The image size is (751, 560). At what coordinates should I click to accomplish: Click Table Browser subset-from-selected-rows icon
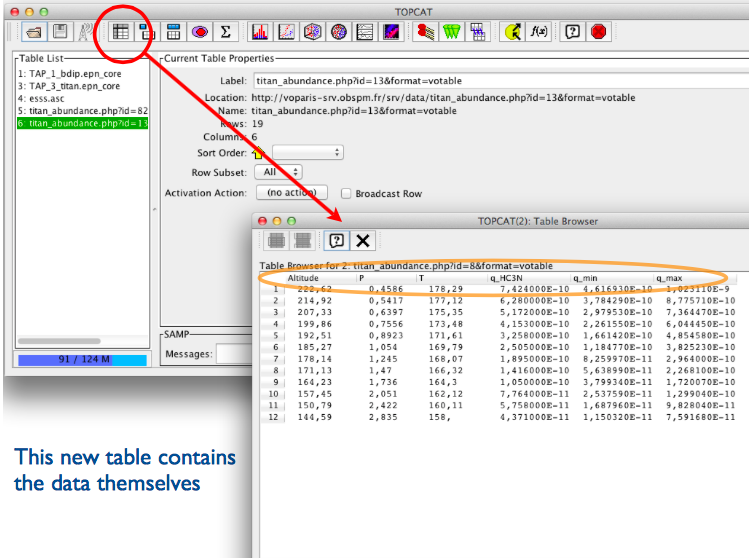pyautogui.click(x=276, y=240)
